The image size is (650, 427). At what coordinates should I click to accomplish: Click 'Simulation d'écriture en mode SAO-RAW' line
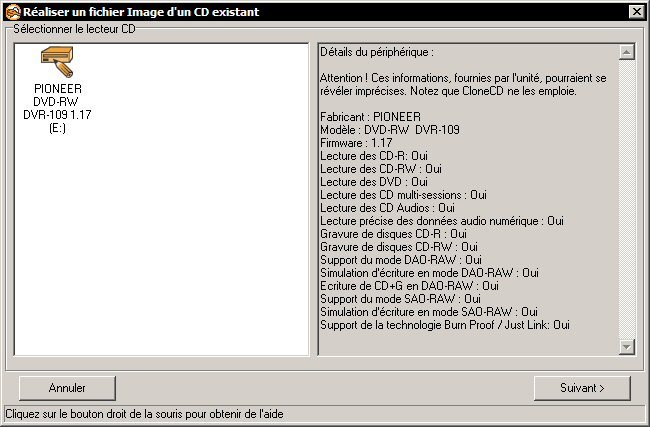coord(429,312)
